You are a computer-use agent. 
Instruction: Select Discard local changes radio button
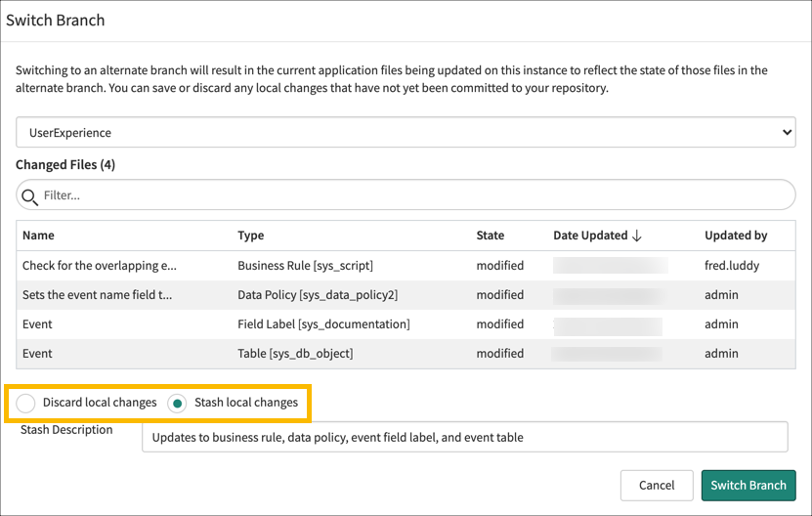[25, 403]
